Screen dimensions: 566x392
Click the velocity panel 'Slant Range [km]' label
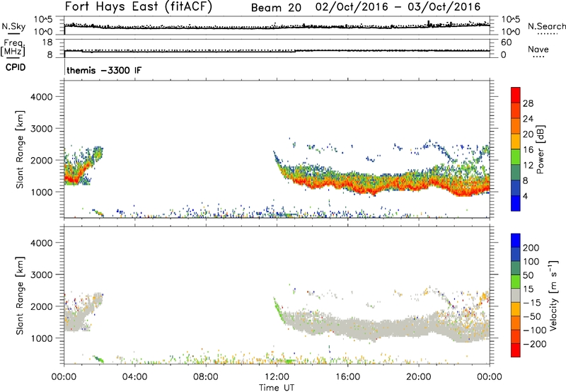pos(20,295)
